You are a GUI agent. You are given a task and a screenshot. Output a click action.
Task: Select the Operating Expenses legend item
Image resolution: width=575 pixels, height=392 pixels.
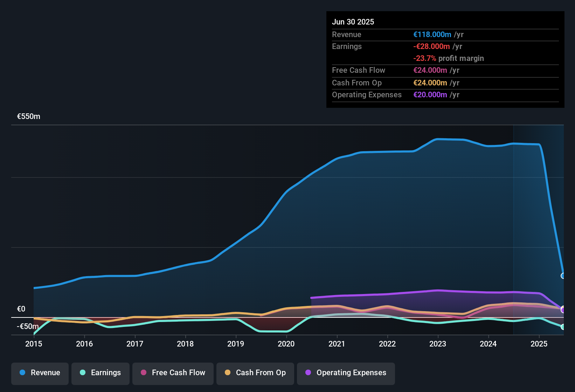click(346, 373)
